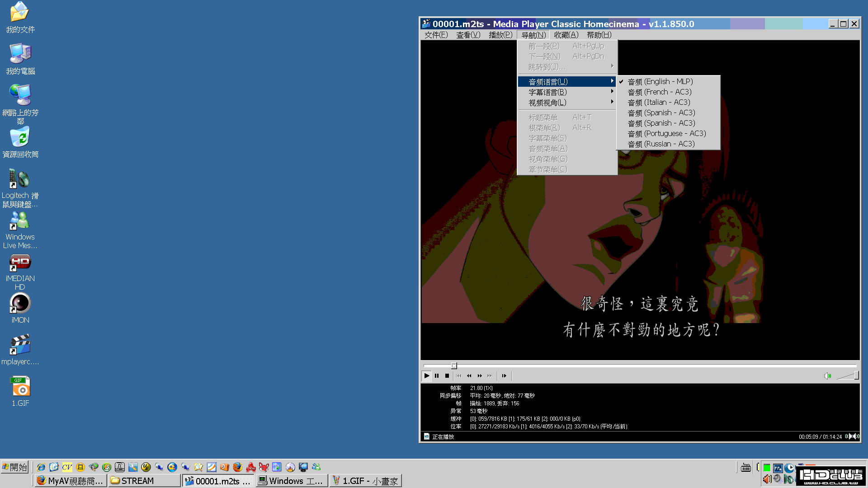This screenshot has height=488, width=868.
Task: Switch to Windows 工... task manager window
Action: tap(292, 481)
